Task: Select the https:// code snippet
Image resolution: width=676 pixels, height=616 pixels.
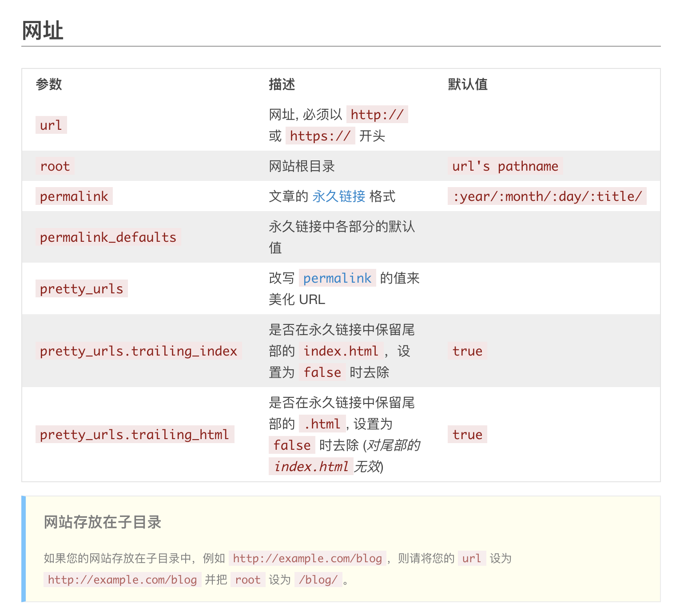Action: coord(320,136)
